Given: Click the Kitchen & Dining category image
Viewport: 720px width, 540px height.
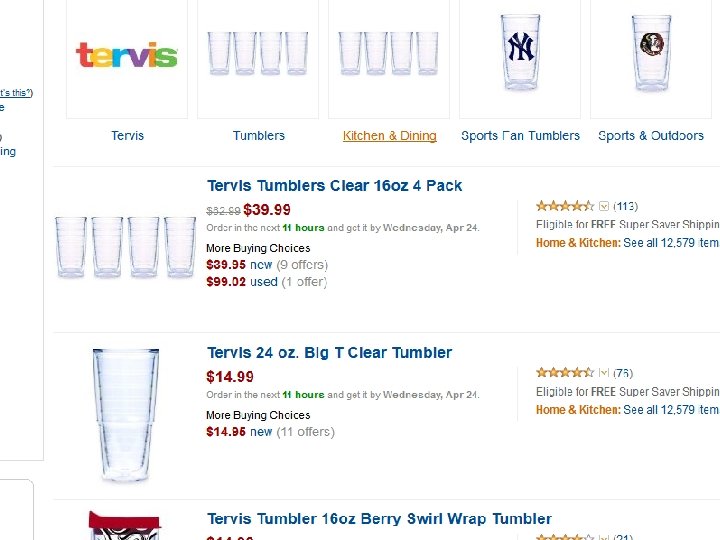Looking at the screenshot, I should (389, 54).
